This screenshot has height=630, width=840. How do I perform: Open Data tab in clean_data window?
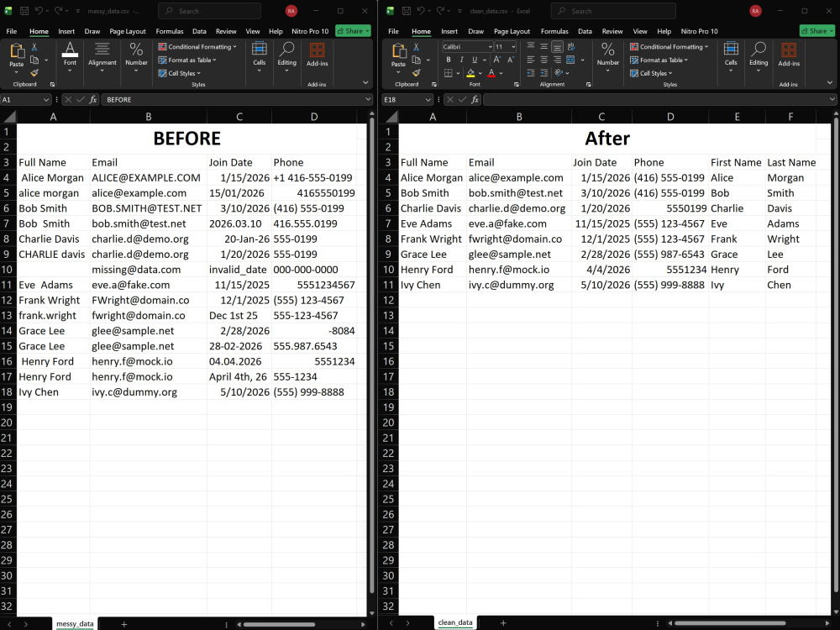tap(585, 31)
